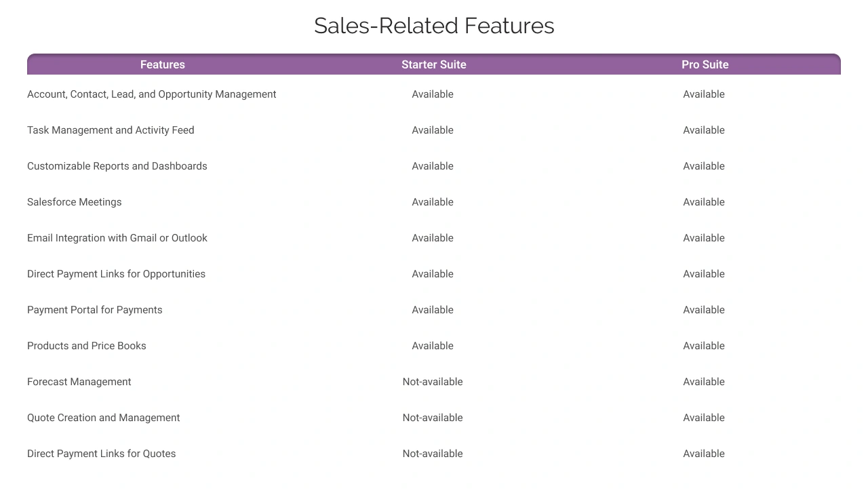Click Not-available cell for Forecast Management Starter Suite

pyautogui.click(x=433, y=382)
